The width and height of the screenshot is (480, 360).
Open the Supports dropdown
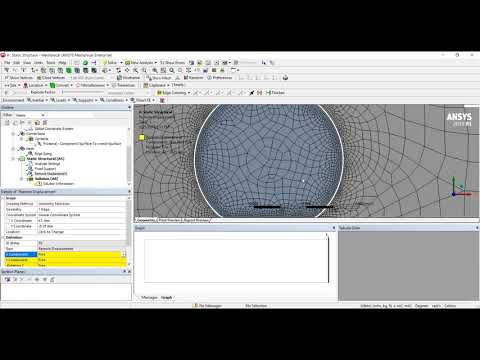click(85, 100)
